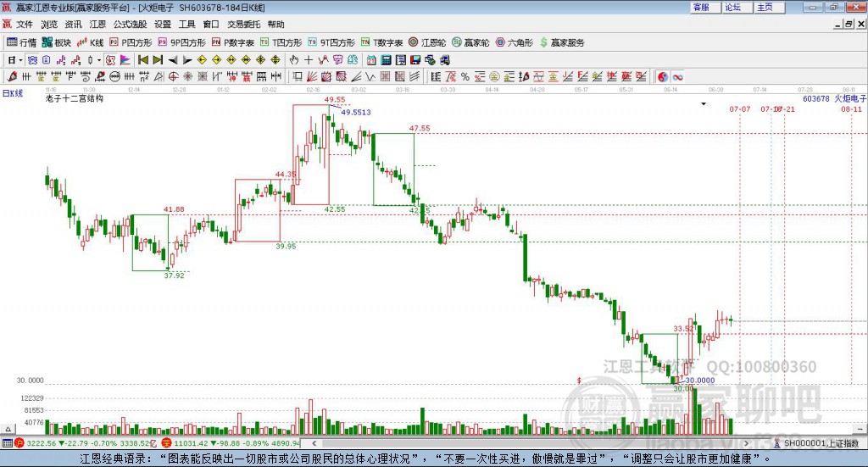Click the 主页 button
This screenshot has height=467, width=868.
[770, 7]
